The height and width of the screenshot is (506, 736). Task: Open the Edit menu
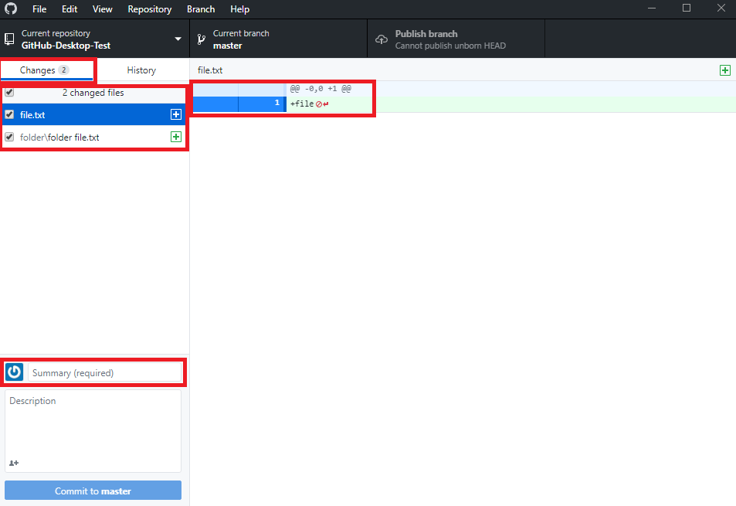[x=69, y=9]
